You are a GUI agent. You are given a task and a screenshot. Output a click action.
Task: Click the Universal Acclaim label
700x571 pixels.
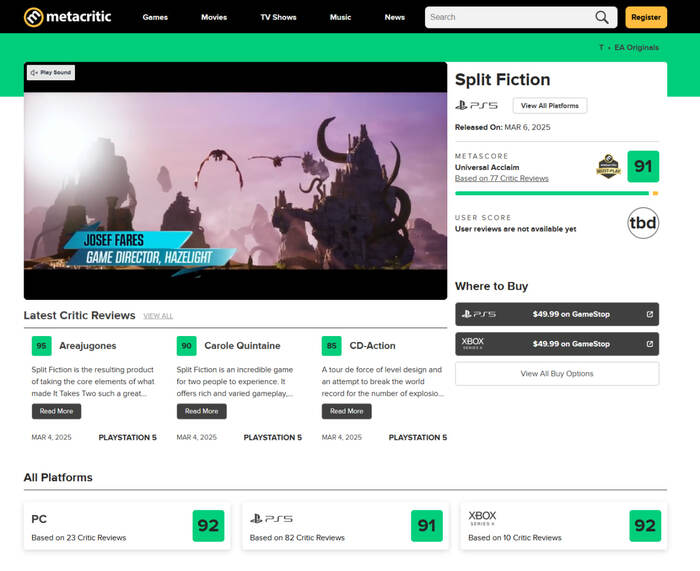pyautogui.click(x=487, y=167)
